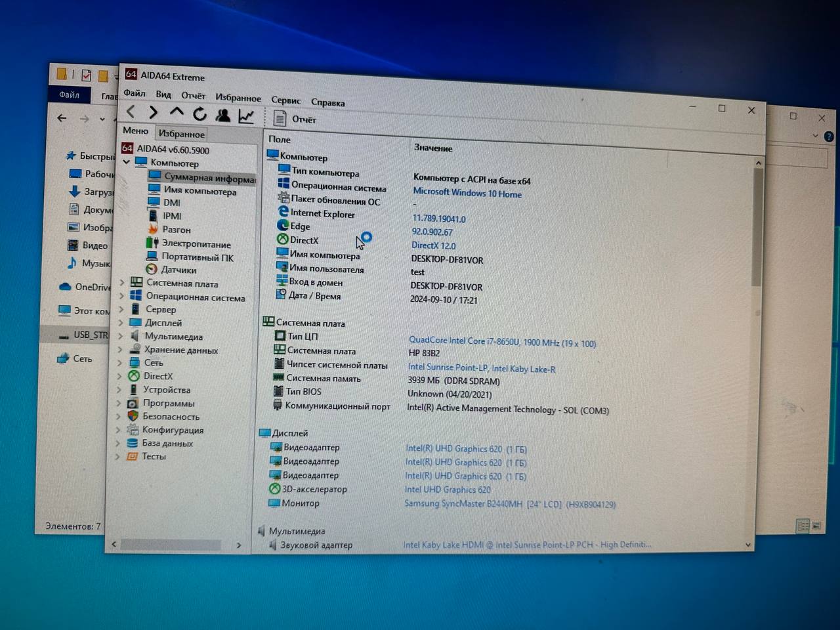Select the Звуковой адаптер speaker icon
840x630 pixels.
click(x=272, y=545)
